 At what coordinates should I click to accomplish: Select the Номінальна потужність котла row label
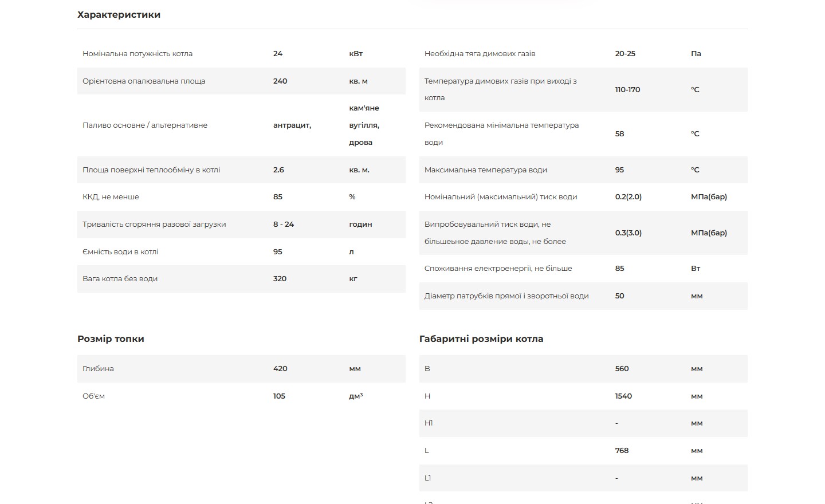tap(137, 54)
